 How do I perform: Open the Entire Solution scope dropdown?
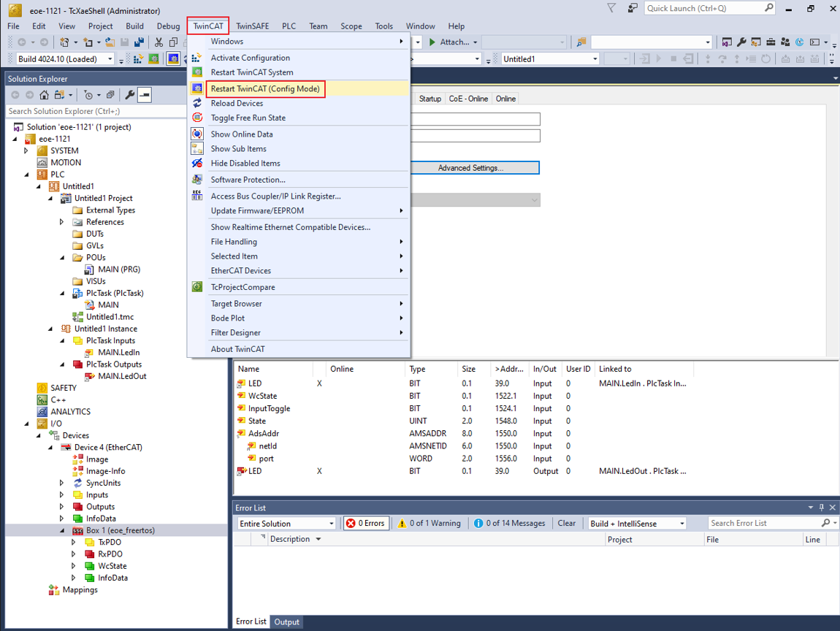(286, 523)
